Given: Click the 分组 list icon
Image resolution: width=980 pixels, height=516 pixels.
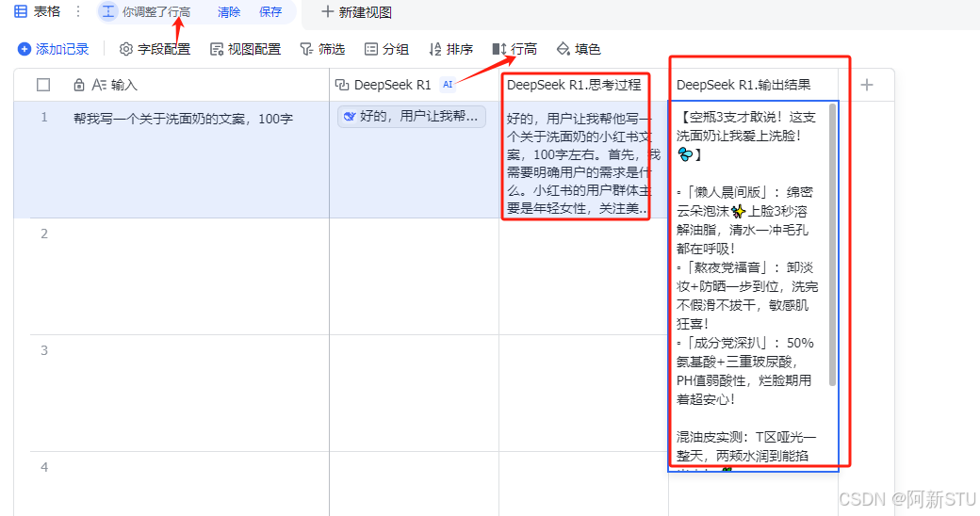Looking at the screenshot, I should 371,49.
